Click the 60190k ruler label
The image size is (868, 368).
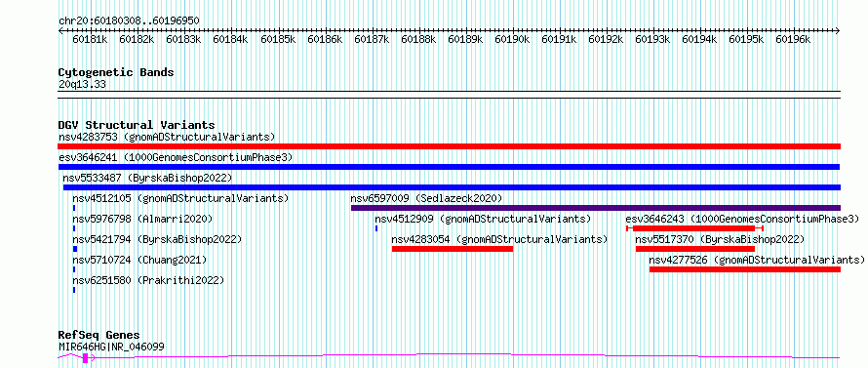(x=511, y=40)
